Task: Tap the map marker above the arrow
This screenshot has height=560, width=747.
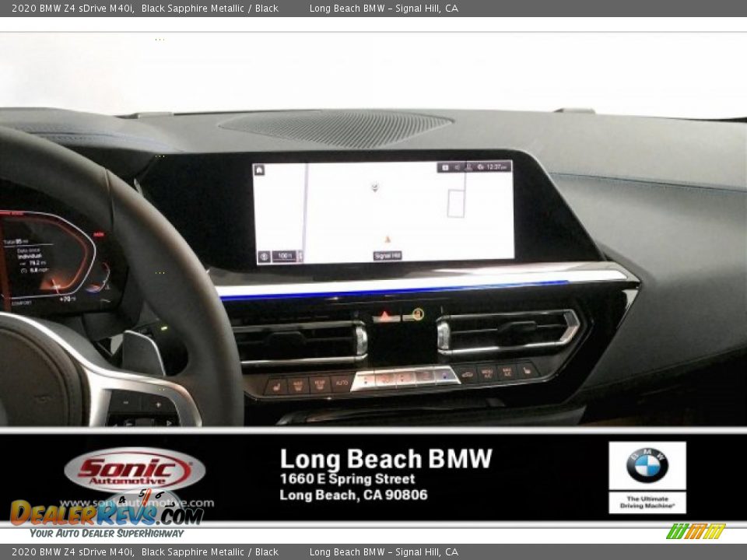Action: (x=375, y=187)
